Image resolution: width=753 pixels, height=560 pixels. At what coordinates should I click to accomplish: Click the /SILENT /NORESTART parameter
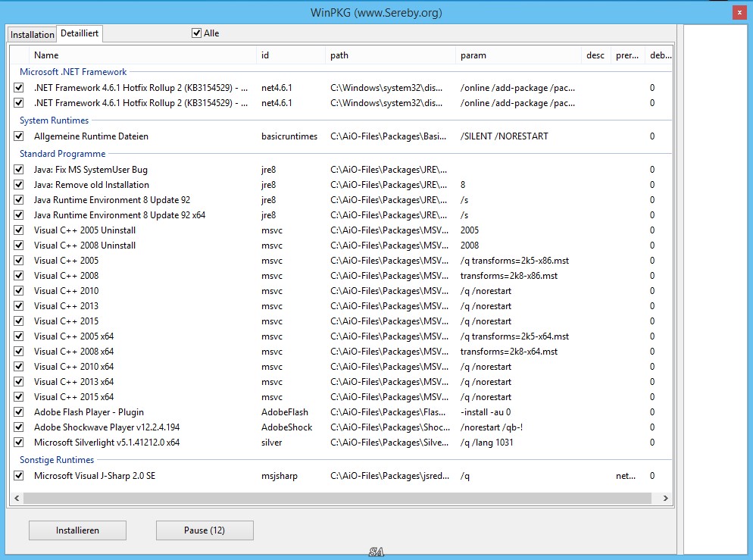[x=505, y=136]
